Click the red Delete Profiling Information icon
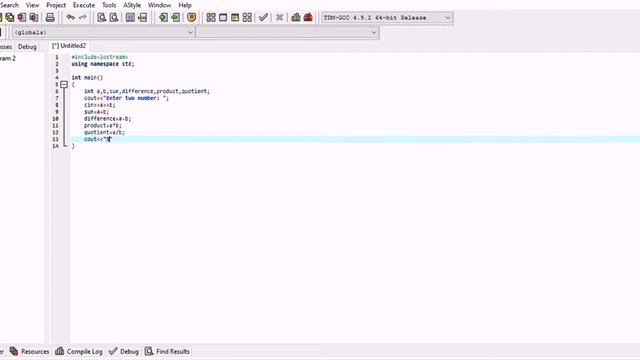Screen dimensions: 640x360 coord(308,18)
